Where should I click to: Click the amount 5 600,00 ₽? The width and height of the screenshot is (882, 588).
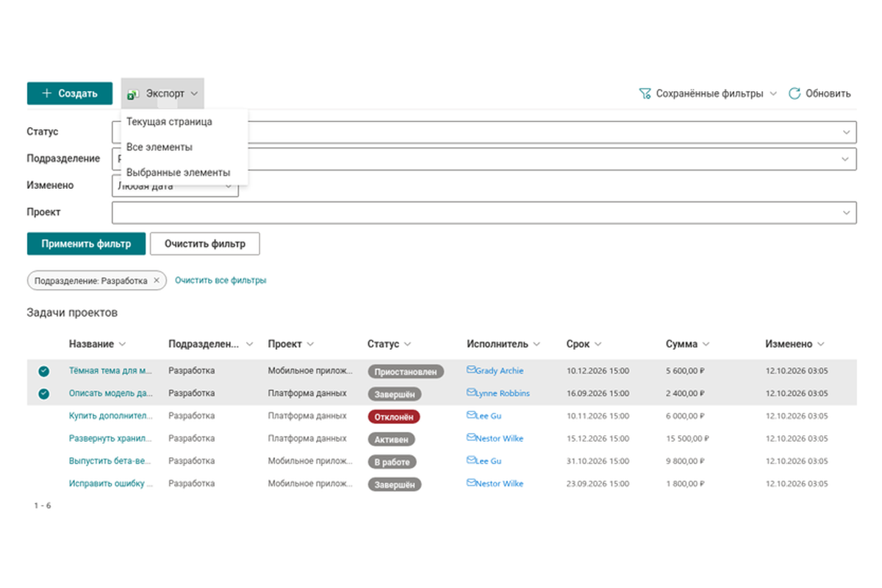[x=686, y=371]
